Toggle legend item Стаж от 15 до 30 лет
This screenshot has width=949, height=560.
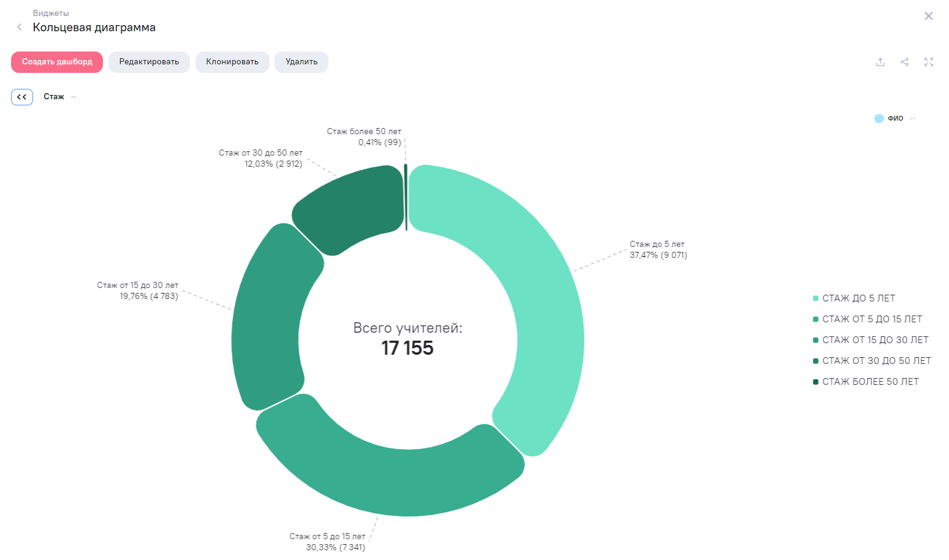(x=874, y=340)
